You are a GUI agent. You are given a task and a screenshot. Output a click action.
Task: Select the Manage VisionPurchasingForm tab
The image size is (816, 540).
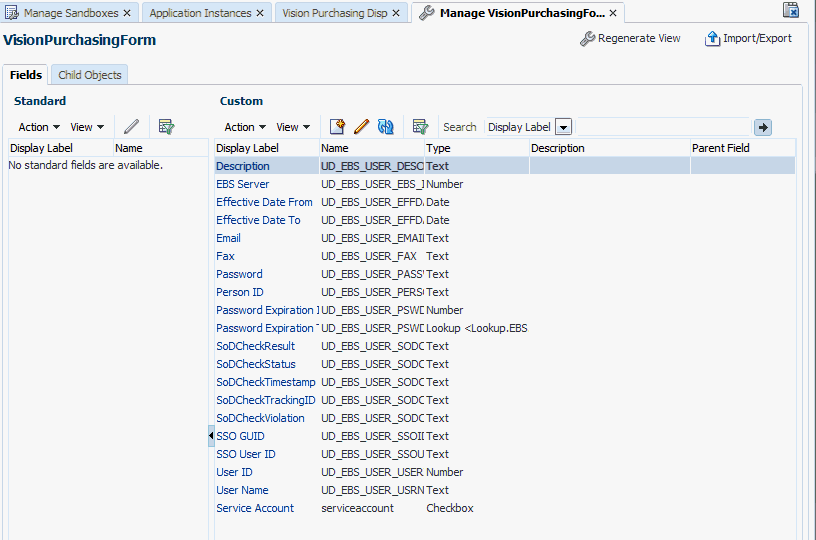[x=522, y=13]
